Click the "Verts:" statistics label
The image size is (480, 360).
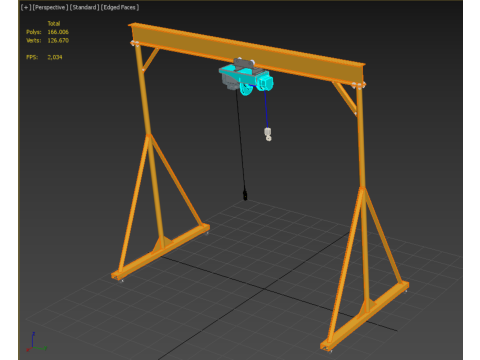click(x=34, y=40)
